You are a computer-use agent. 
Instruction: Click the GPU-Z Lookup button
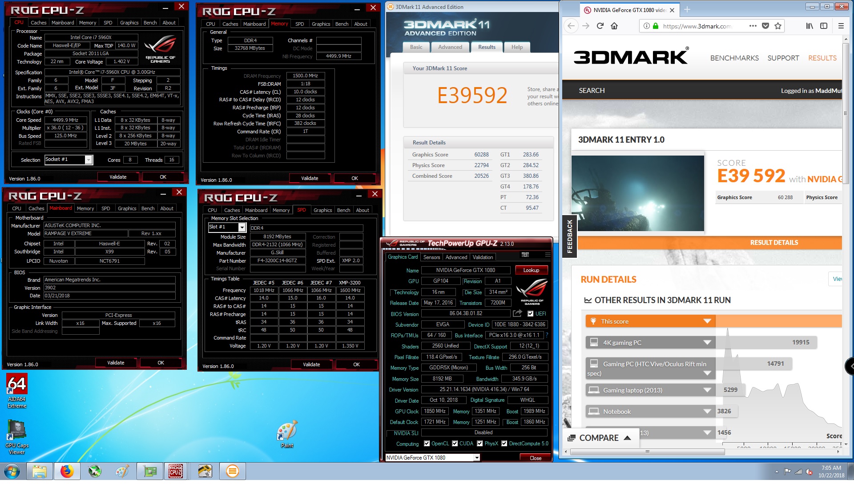(x=531, y=270)
